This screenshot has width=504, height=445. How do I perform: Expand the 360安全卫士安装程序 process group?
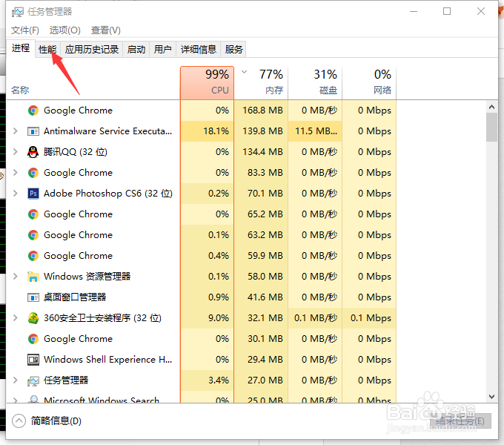(x=15, y=318)
